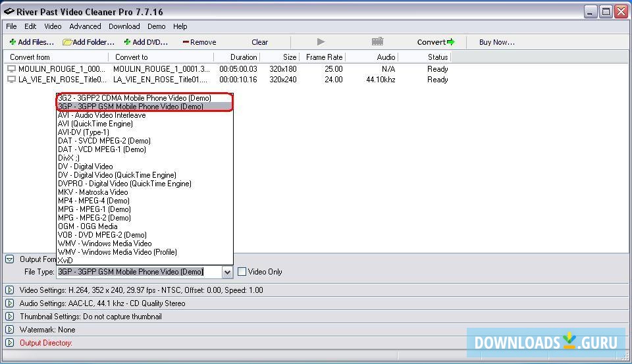The image size is (632, 364).
Task: Click the Status column header
Action: (x=425, y=57)
